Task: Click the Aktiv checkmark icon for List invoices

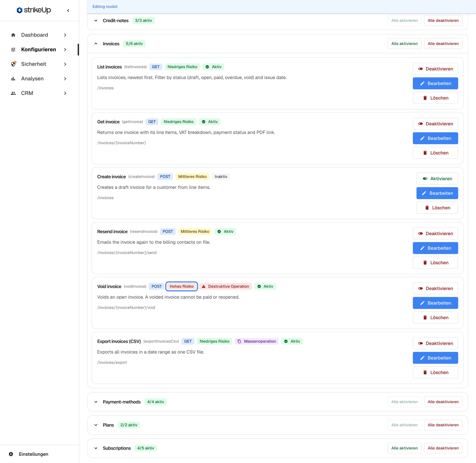Action: pos(207,67)
